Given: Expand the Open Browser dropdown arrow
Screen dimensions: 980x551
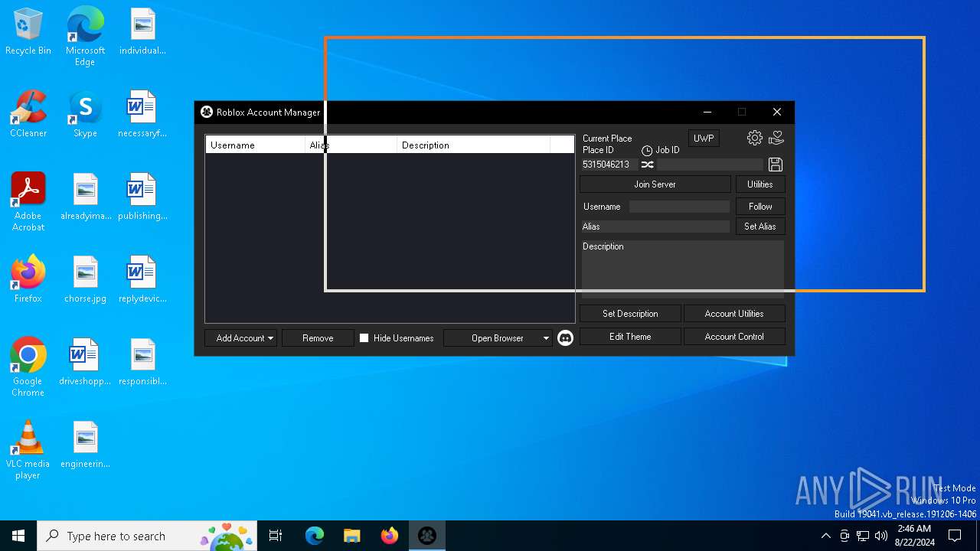Looking at the screenshot, I should pos(546,338).
